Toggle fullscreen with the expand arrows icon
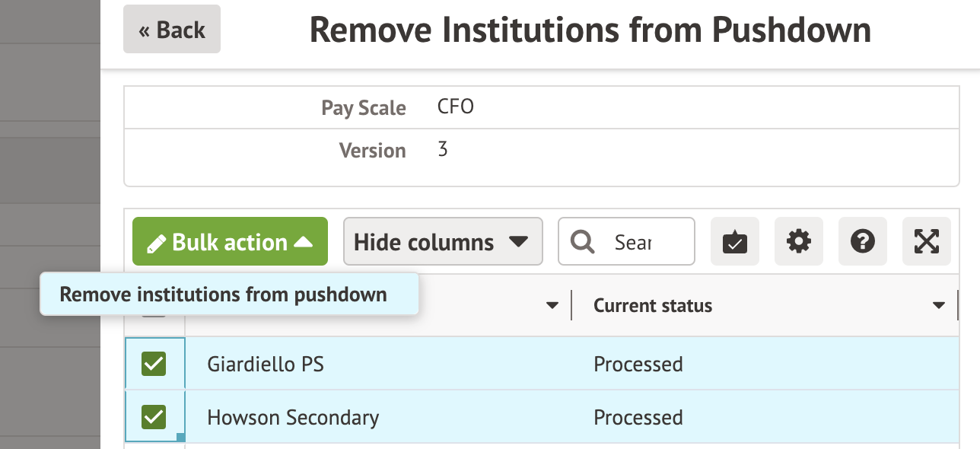The image size is (980, 449). pos(926,242)
